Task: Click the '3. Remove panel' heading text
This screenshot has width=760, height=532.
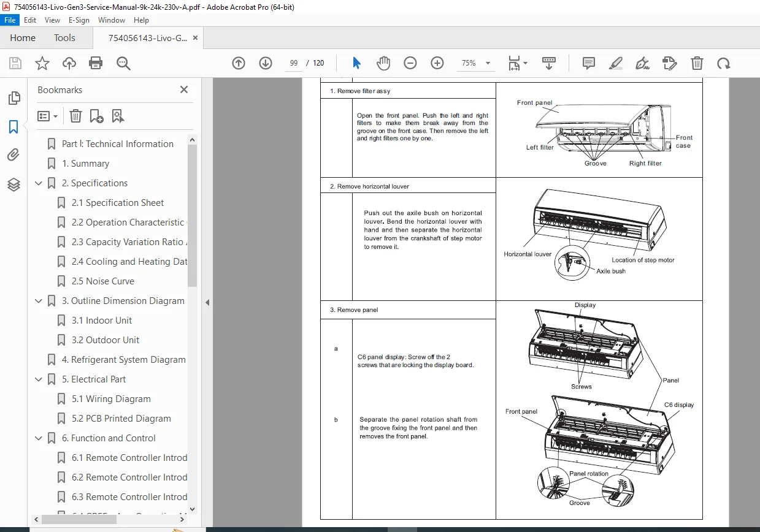Action: 354,310
